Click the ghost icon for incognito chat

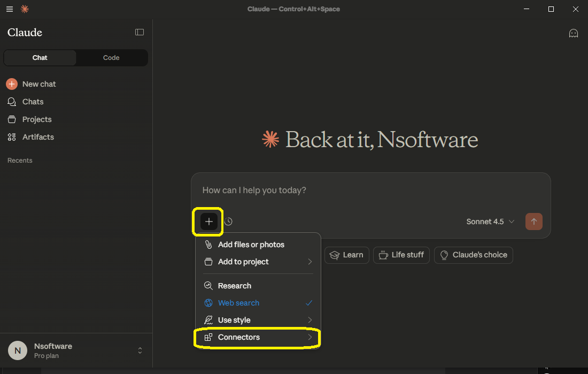(x=574, y=33)
